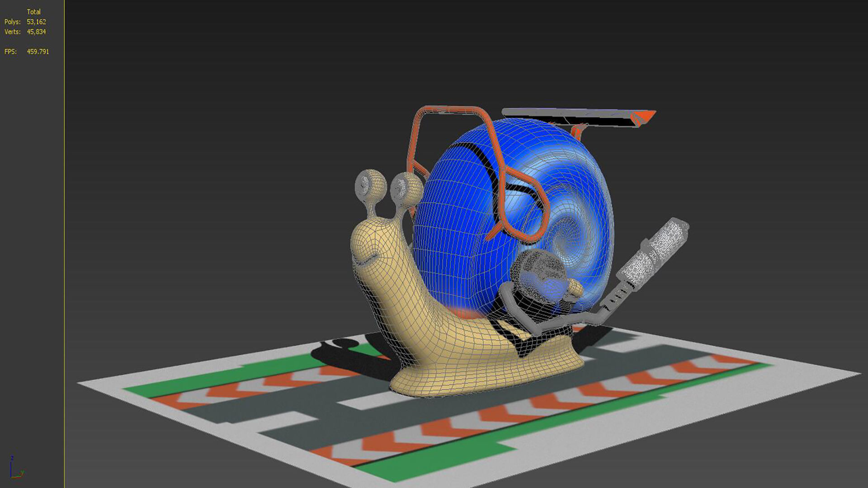This screenshot has height=488, width=868.
Task: Click the Verts: label
Action: click(x=13, y=32)
